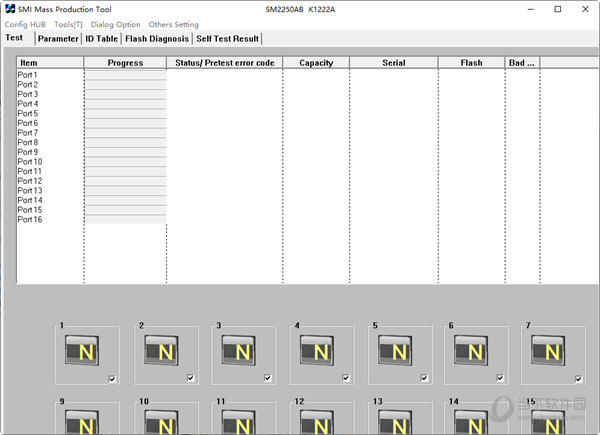Click the Capacity column header
The height and width of the screenshot is (435, 600).
point(316,63)
